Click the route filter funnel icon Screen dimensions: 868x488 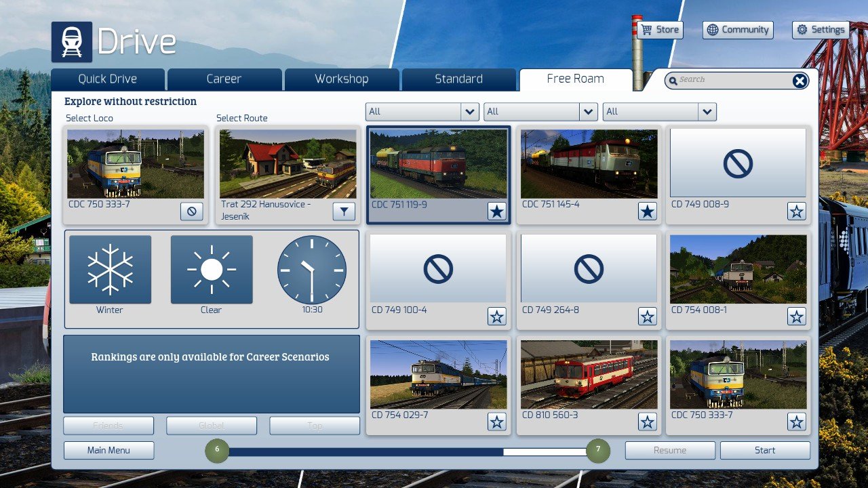[x=344, y=212]
